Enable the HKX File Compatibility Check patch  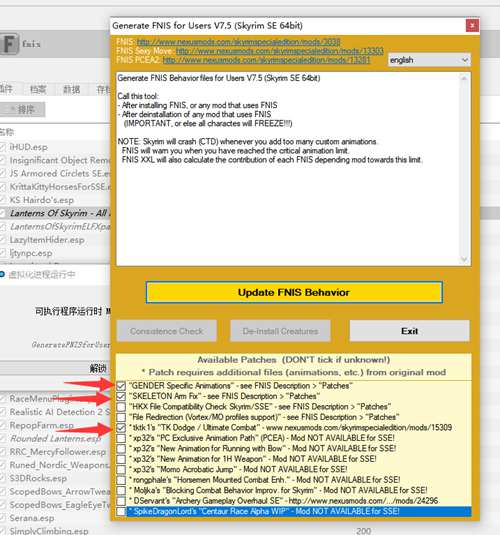[121, 407]
